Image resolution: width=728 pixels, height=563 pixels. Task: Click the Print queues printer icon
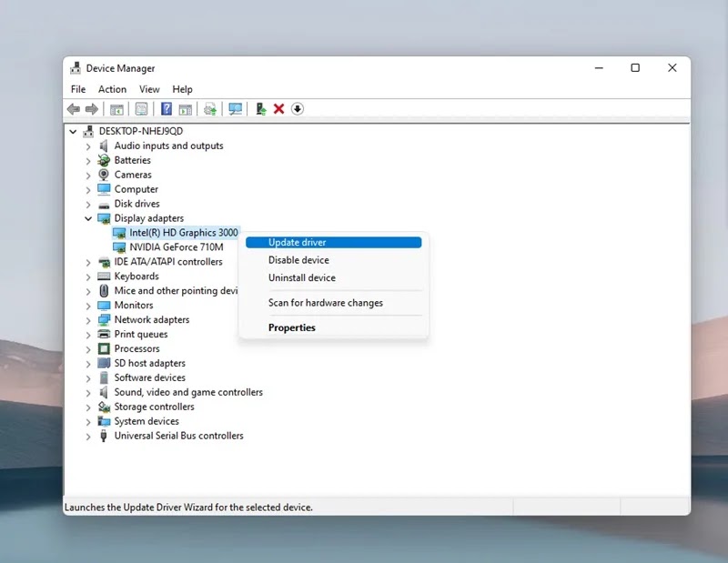104,334
